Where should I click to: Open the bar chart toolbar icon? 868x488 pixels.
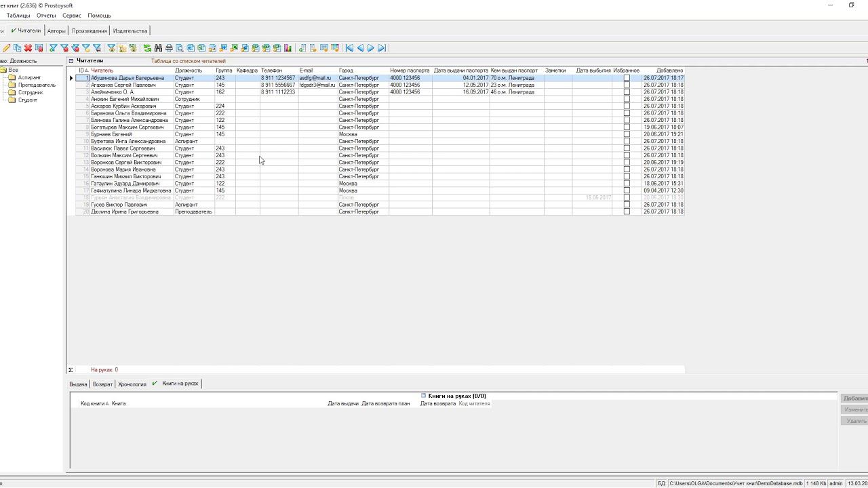288,48
